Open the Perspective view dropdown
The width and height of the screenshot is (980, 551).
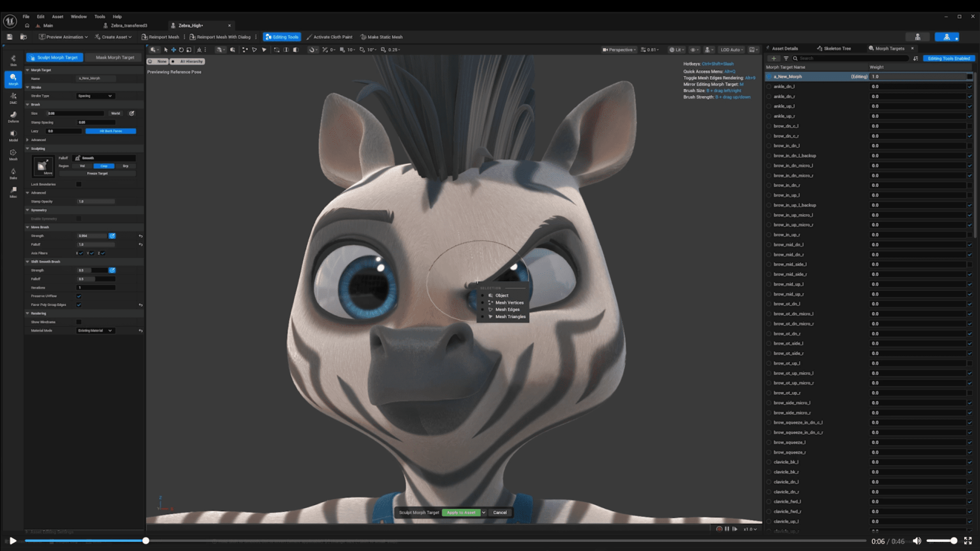pyautogui.click(x=620, y=49)
